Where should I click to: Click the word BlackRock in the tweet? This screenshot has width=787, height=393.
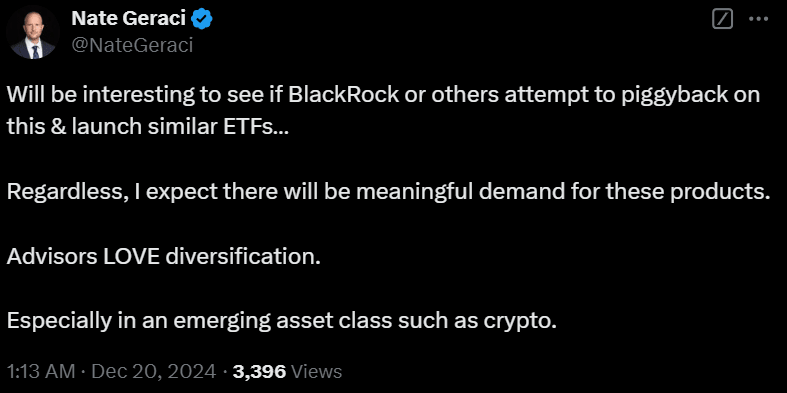345,95
